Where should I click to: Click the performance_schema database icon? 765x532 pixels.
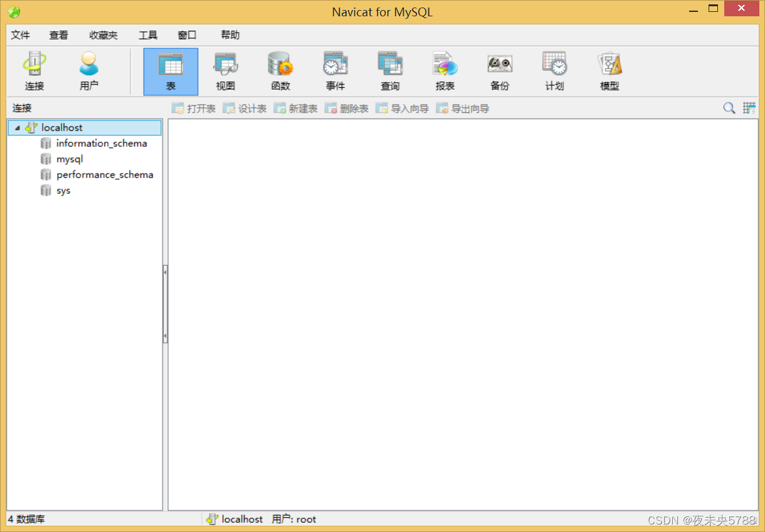coord(46,175)
